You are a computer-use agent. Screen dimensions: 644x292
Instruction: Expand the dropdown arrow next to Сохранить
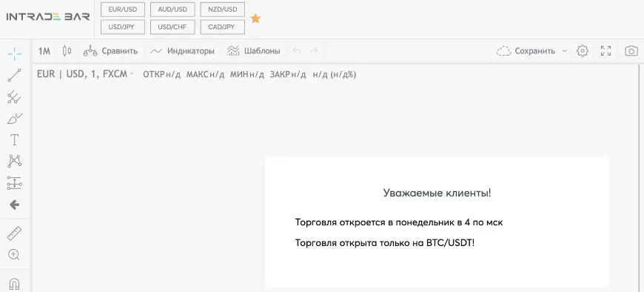click(564, 51)
